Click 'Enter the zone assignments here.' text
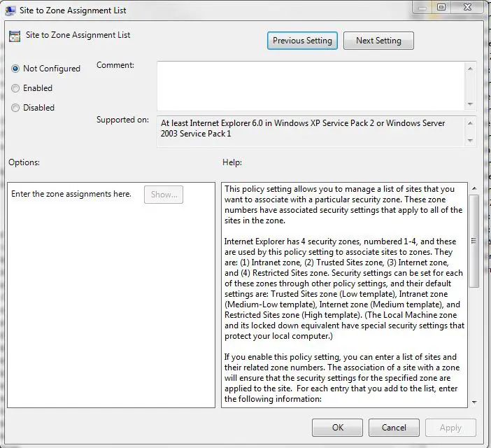Image resolution: width=491 pixels, height=448 pixels. (x=71, y=194)
